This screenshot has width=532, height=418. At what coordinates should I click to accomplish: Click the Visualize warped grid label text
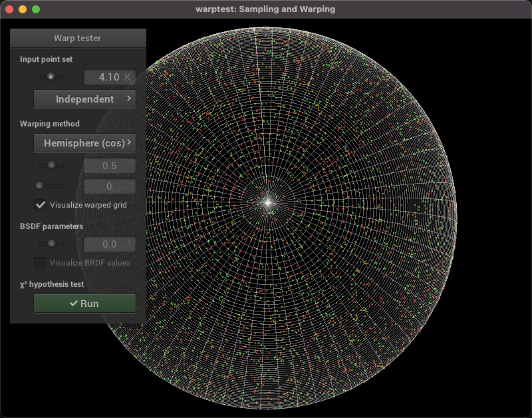click(88, 205)
